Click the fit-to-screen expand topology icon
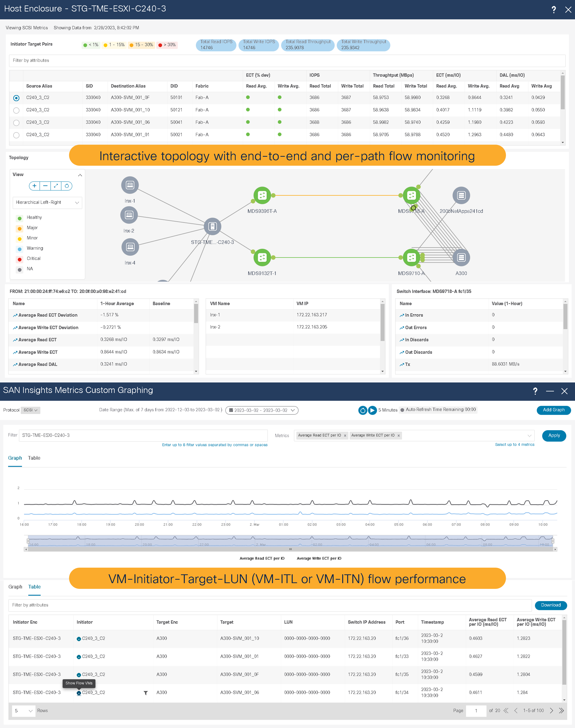The width and height of the screenshot is (575, 728). pyautogui.click(x=56, y=186)
